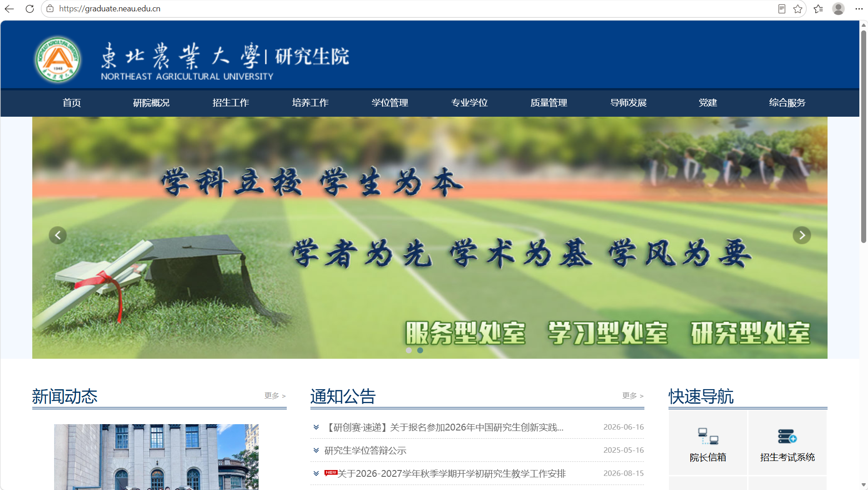Click the 通知公告 section heading
The height and width of the screenshot is (490, 868).
coord(343,396)
